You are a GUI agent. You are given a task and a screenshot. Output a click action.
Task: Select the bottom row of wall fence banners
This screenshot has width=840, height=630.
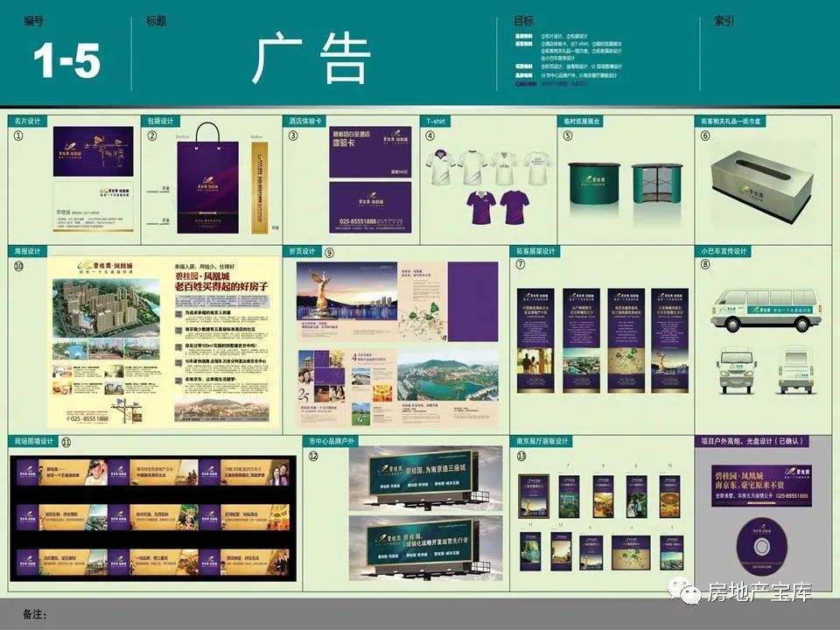pos(152,562)
